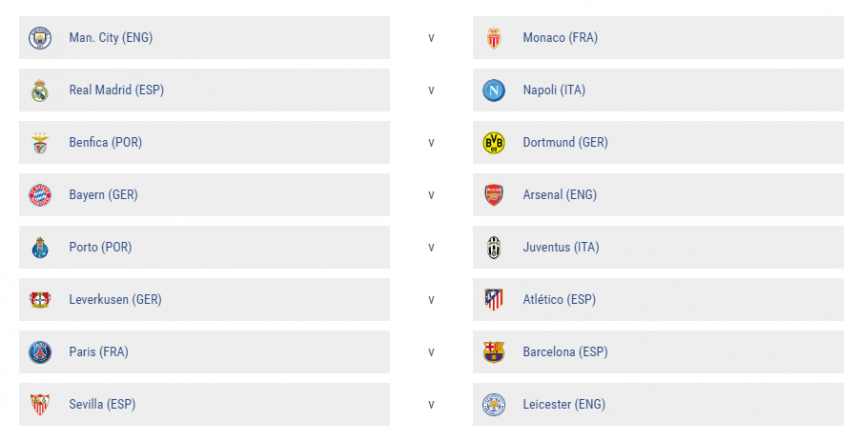Click the Real Madrid club crest
Image resolution: width=860 pixels, height=441 pixels.
click(40, 90)
